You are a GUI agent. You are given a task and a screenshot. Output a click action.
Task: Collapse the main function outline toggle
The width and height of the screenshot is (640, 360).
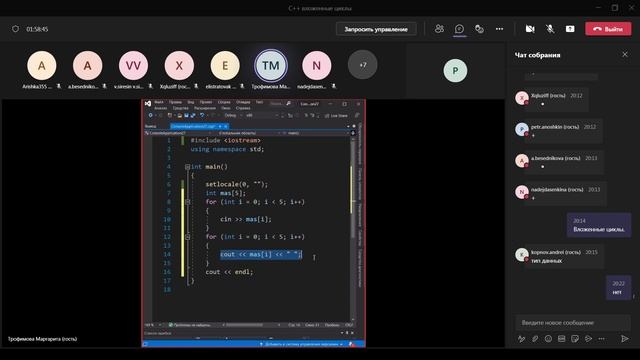click(x=187, y=167)
